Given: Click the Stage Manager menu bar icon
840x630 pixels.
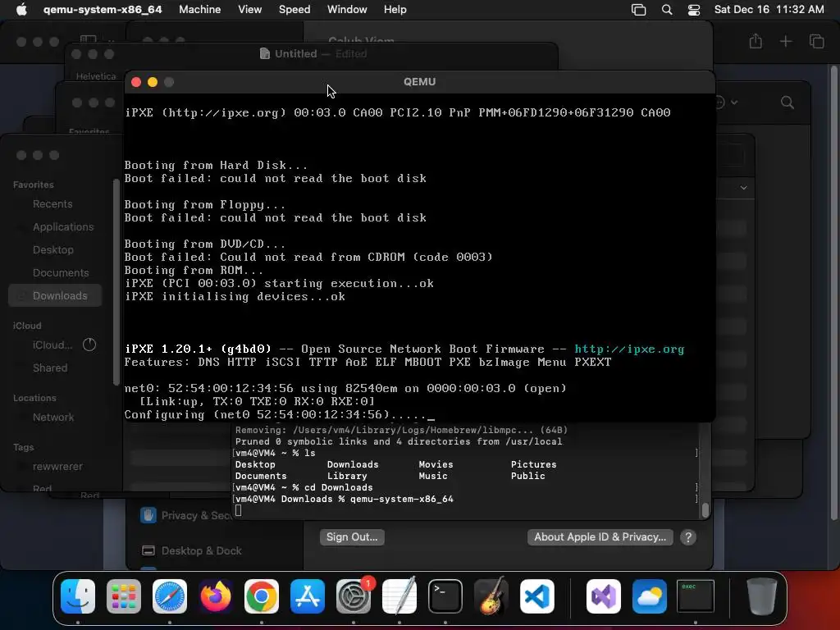Looking at the screenshot, I should (638, 10).
